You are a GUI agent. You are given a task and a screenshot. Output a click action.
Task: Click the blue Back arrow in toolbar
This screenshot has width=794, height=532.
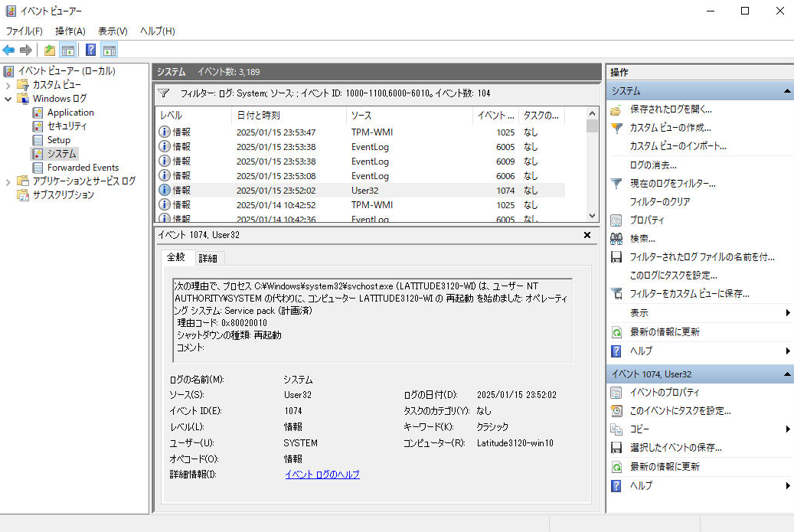[x=9, y=51]
